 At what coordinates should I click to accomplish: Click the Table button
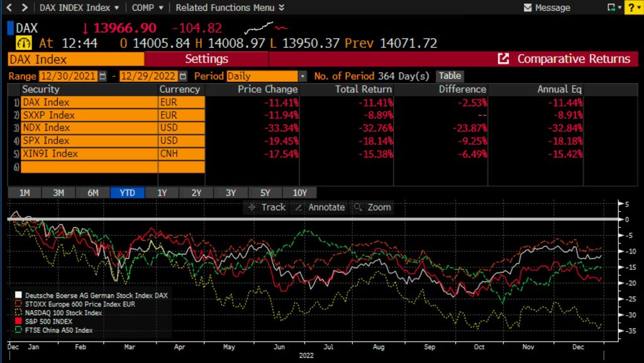450,75
